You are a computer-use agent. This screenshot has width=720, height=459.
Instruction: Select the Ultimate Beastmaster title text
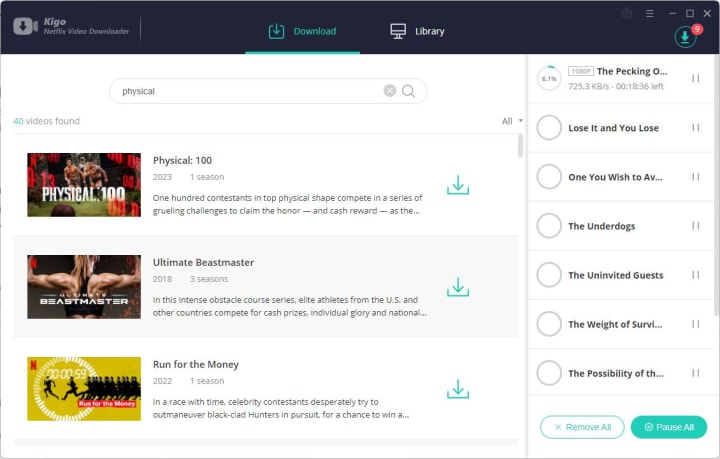click(x=203, y=263)
